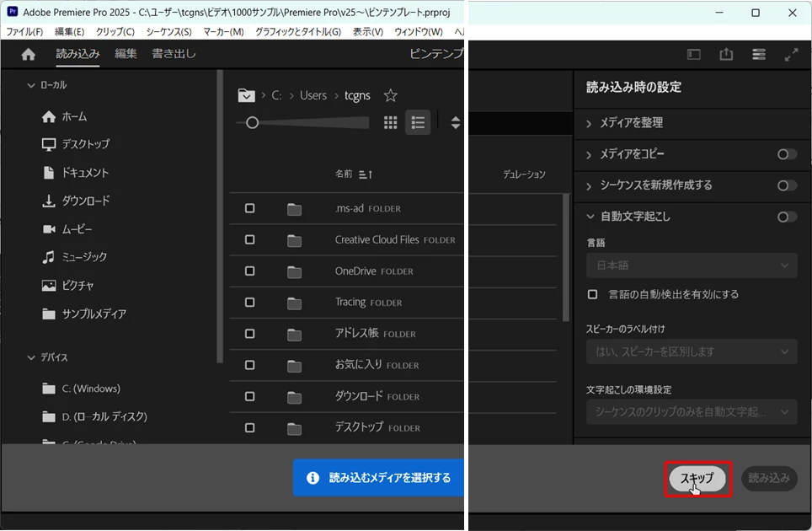812x531 pixels.
Task: Open the マーカー(M) menu
Action: pos(223,31)
